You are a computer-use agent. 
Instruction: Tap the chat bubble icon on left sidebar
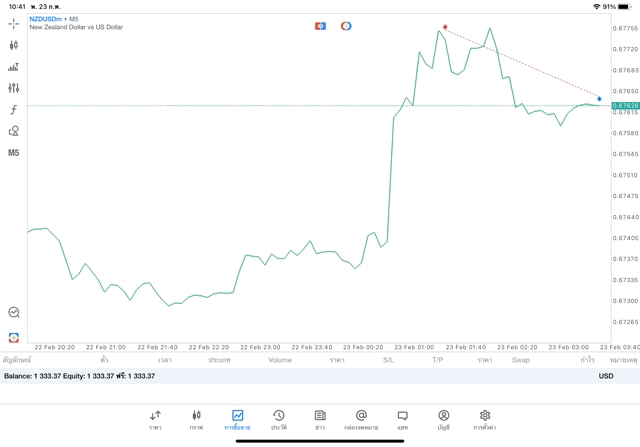point(14,312)
